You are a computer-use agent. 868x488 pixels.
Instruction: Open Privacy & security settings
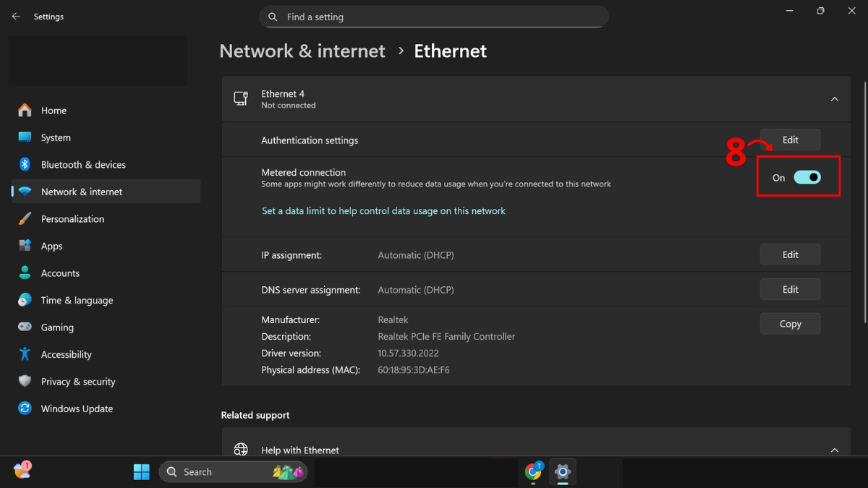78,381
